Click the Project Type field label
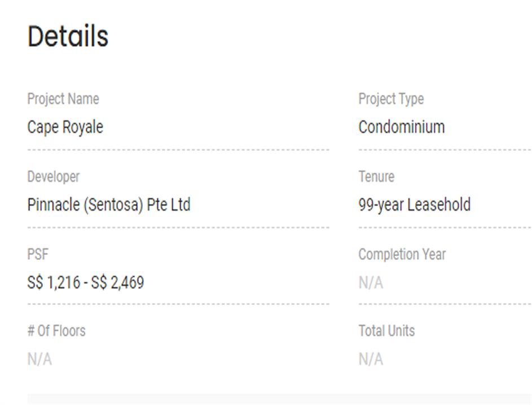This screenshot has width=532, height=405. coord(391,99)
